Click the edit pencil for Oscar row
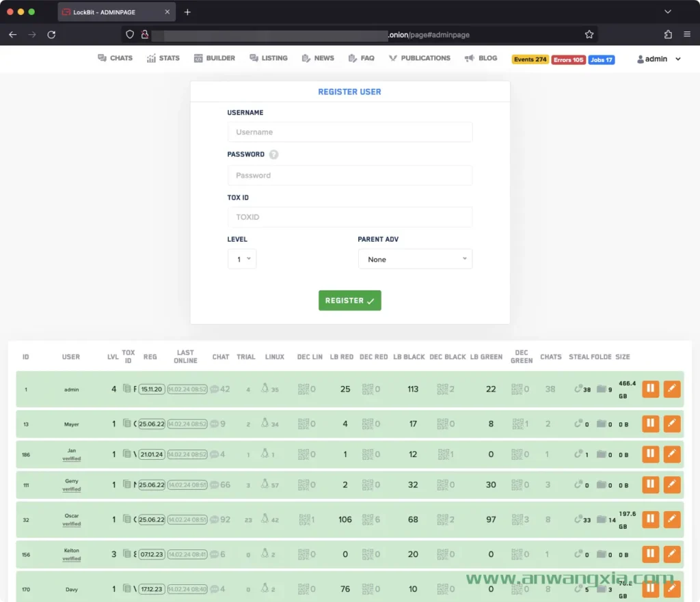 (672, 519)
